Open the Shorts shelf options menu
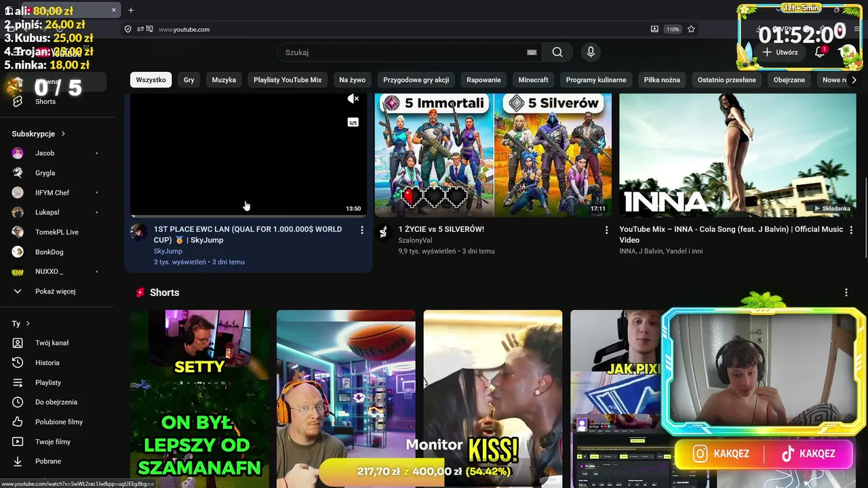 click(846, 293)
